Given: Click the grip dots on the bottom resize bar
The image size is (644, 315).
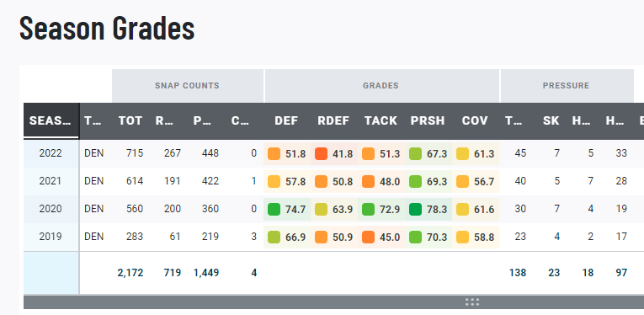Looking at the screenshot, I should (472, 302).
